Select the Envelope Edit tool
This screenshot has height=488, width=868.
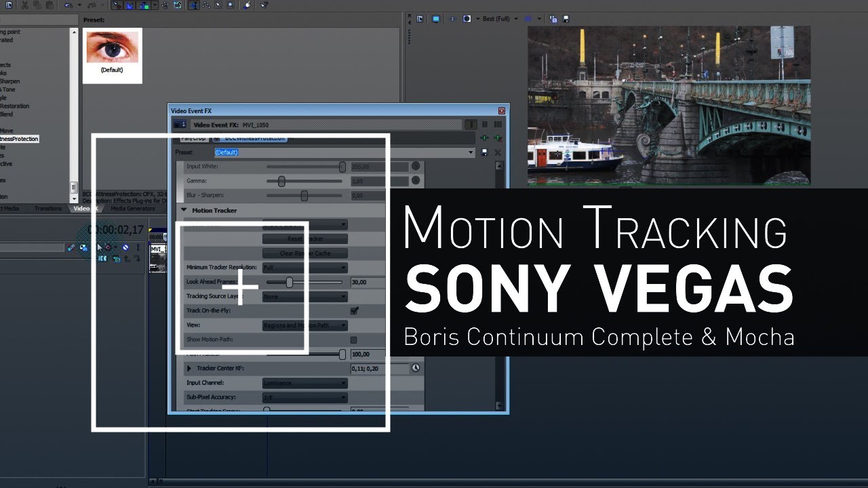(205, 5)
